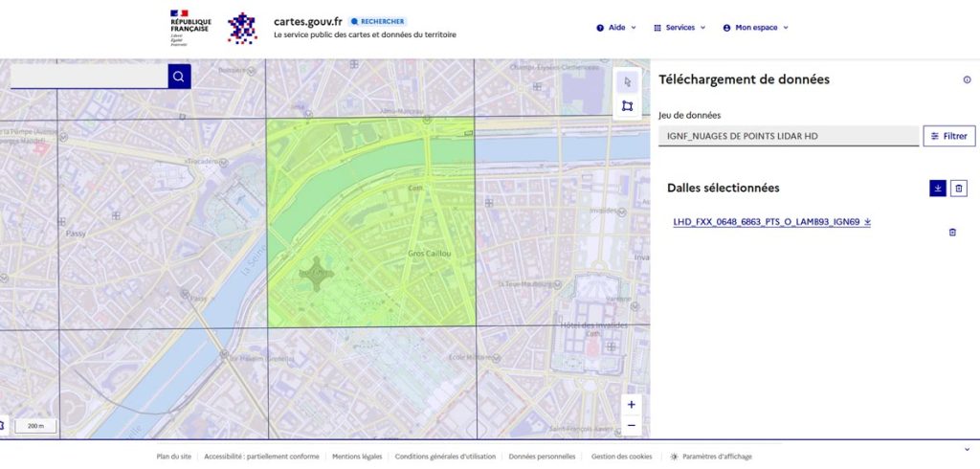Viewport: 980px width, 469px height.
Task: Download the LHD_FXX_0648_6863_PTS_O_LAMB93_IGN69 file link
Action: pos(771,222)
